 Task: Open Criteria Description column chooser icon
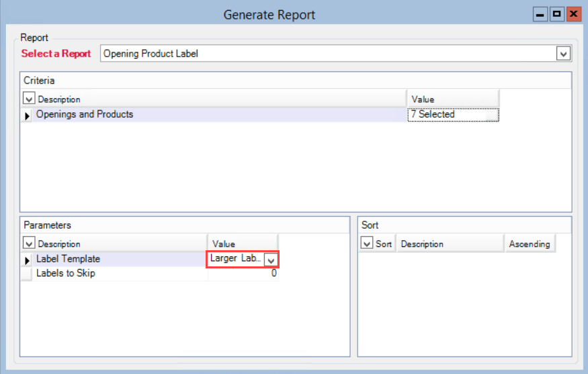point(29,98)
